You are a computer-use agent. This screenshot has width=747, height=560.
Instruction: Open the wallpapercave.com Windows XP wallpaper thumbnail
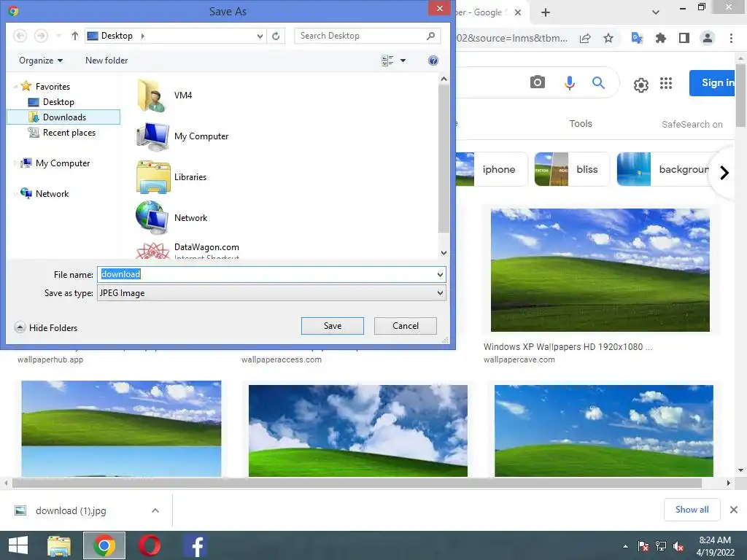[600, 270]
